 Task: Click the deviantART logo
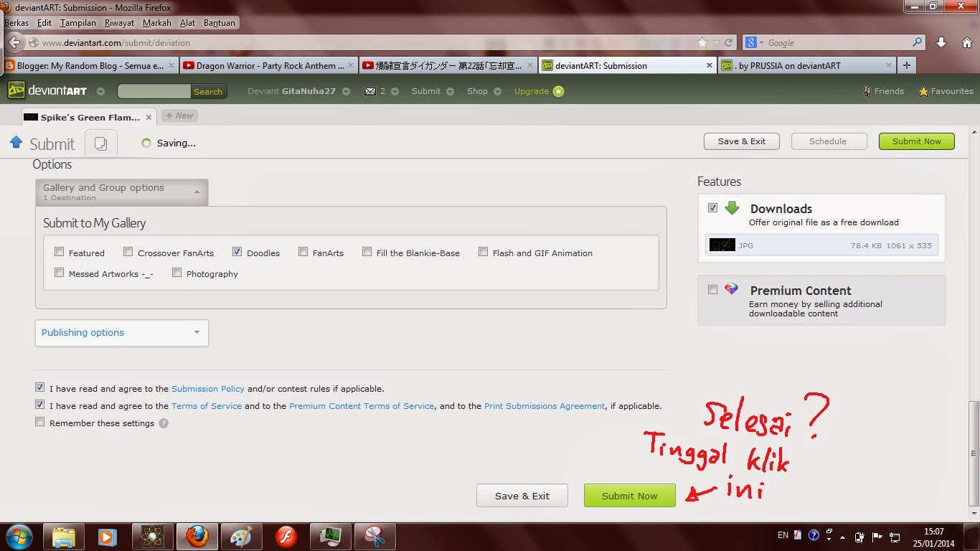click(49, 91)
